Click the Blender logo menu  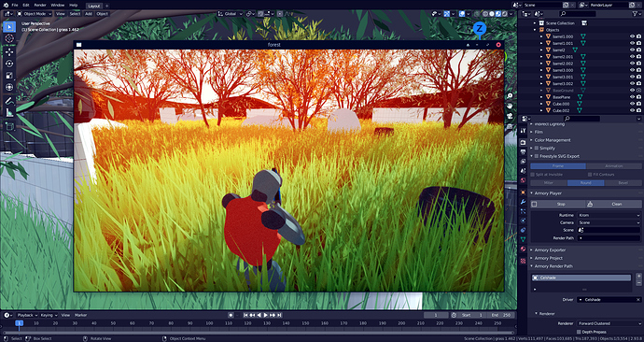pyautogui.click(x=6, y=5)
